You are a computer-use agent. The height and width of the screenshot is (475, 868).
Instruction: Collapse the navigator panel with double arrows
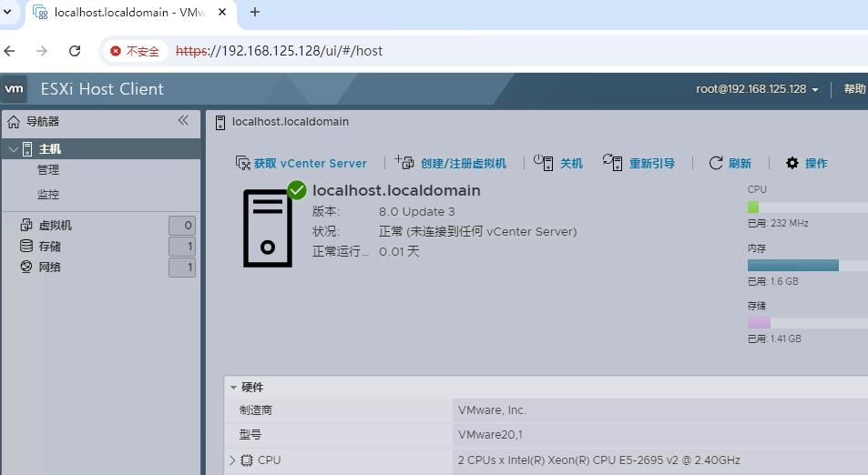[x=183, y=120]
